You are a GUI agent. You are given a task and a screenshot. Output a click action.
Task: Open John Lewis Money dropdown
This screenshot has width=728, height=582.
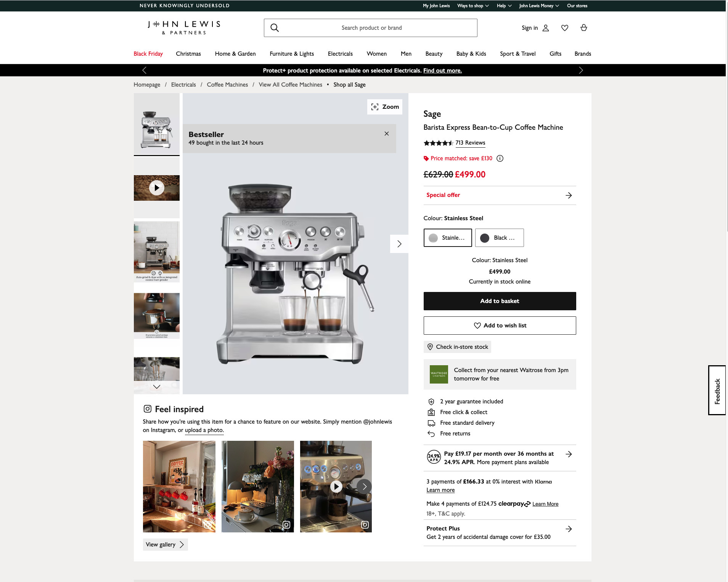click(x=539, y=6)
